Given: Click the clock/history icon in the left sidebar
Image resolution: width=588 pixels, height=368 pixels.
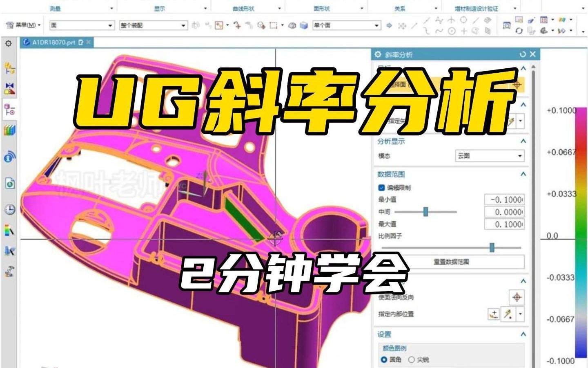Looking at the screenshot, I should tap(9, 209).
